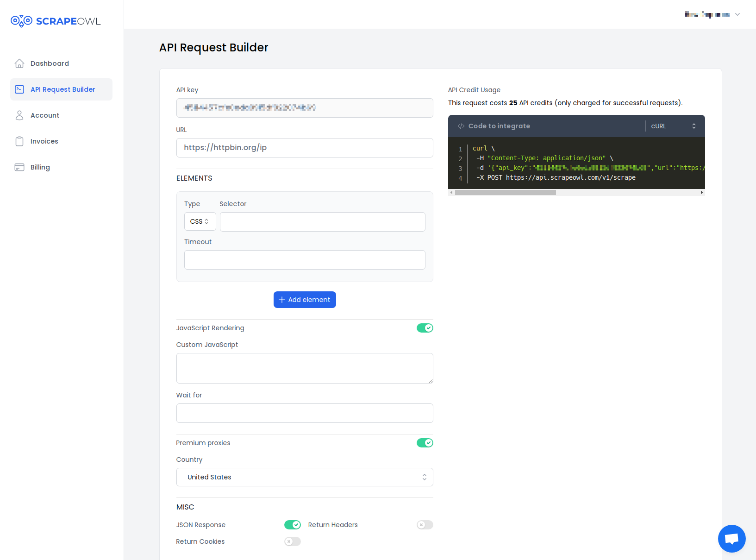Enable the Return Headers toggle
This screenshot has height=560, width=756.
(425, 525)
